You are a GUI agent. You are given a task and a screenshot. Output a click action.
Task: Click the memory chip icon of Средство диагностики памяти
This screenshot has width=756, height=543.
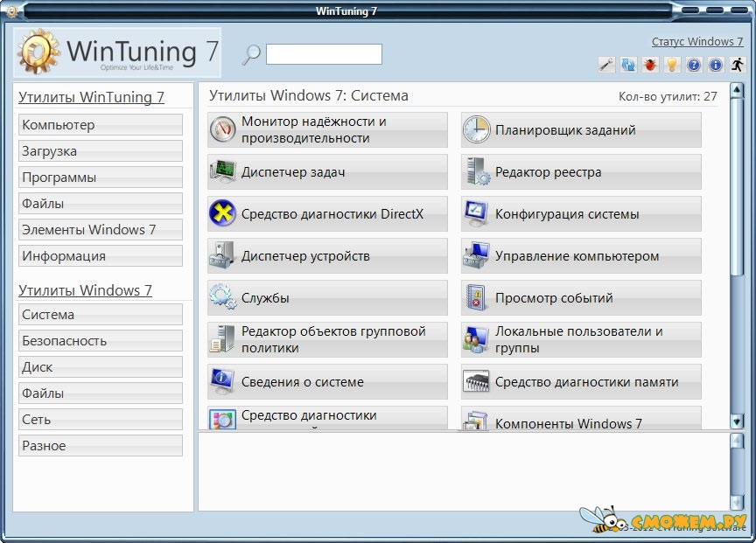pos(476,381)
